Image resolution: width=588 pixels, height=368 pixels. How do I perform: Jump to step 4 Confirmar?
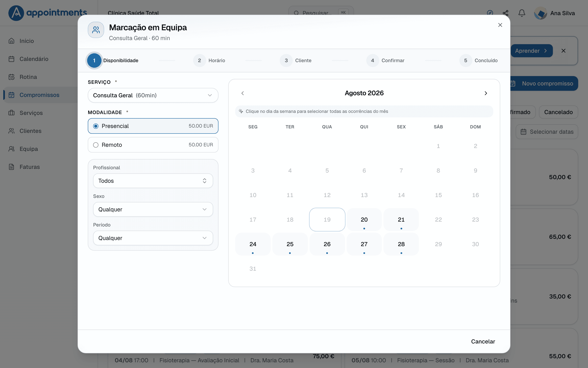[x=385, y=60]
